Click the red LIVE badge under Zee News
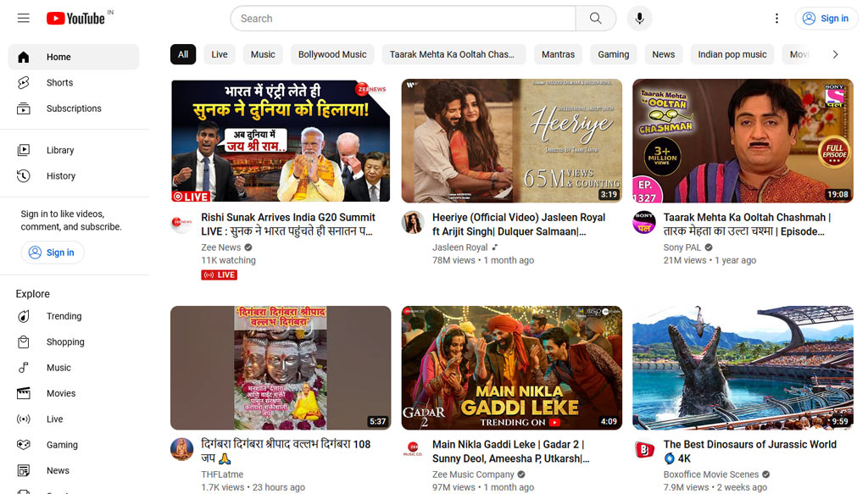This screenshot has width=868, height=494. [x=220, y=275]
